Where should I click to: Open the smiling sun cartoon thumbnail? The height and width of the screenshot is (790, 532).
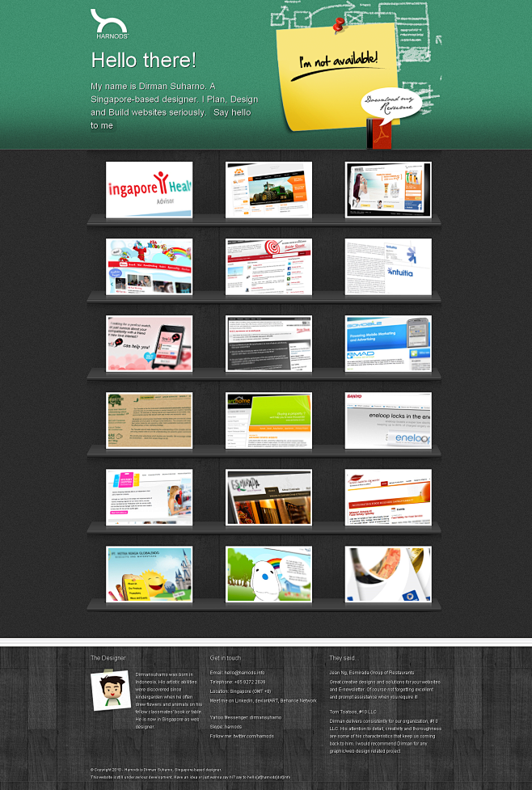149,574
